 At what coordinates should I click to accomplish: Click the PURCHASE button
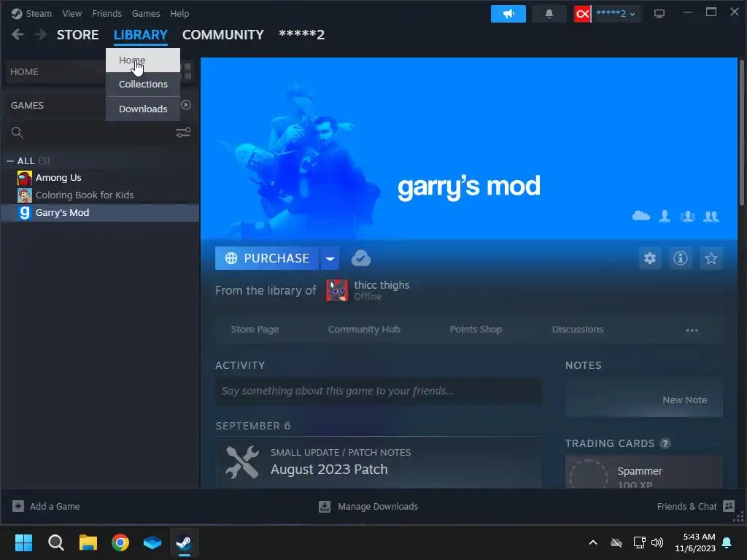point(267,258)
